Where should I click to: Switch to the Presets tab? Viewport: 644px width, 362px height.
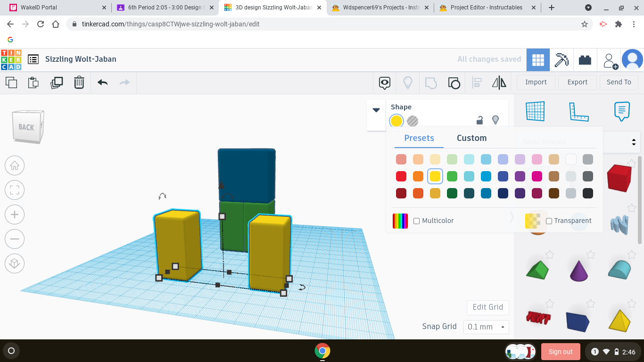[x=419, y=138]
